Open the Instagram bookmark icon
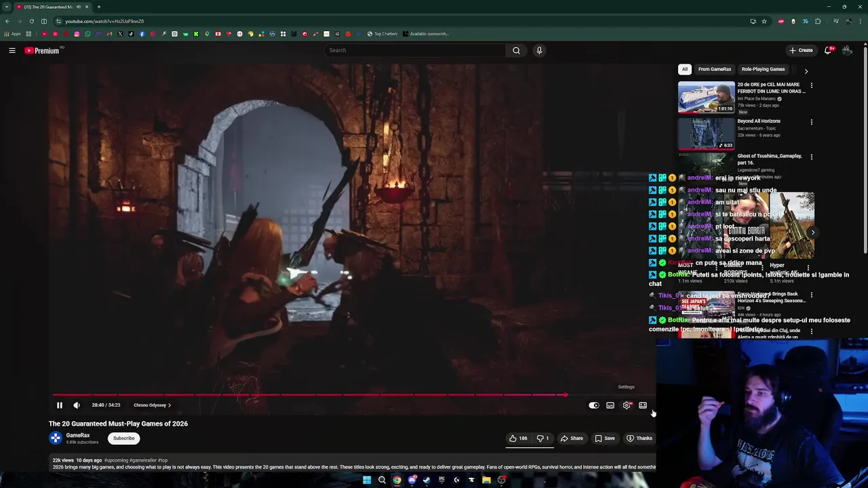Screen dimensions: 868x488 tap(77, 34)
